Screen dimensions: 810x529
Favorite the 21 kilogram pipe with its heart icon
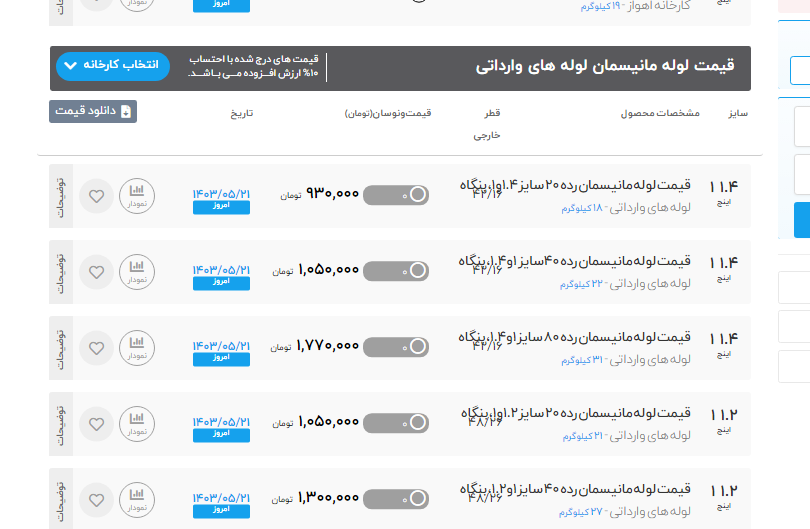[x=96, y=424]
